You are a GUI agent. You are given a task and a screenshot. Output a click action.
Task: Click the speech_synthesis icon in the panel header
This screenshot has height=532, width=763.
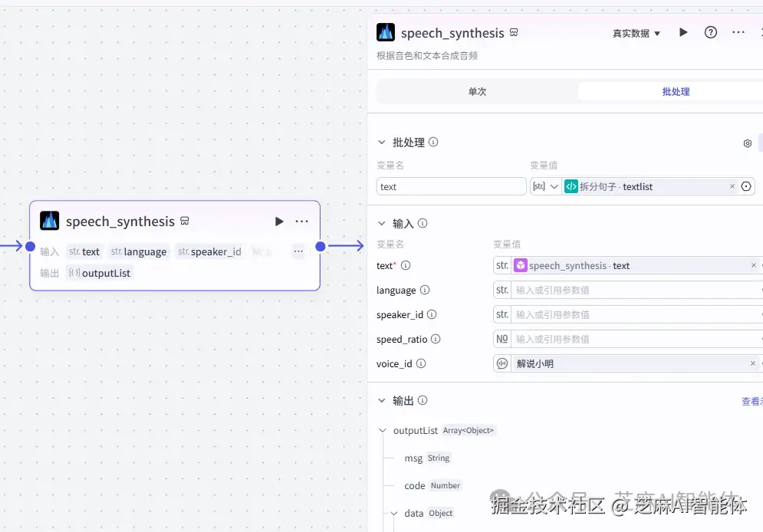pyautogui.click(x=386, y=32)
